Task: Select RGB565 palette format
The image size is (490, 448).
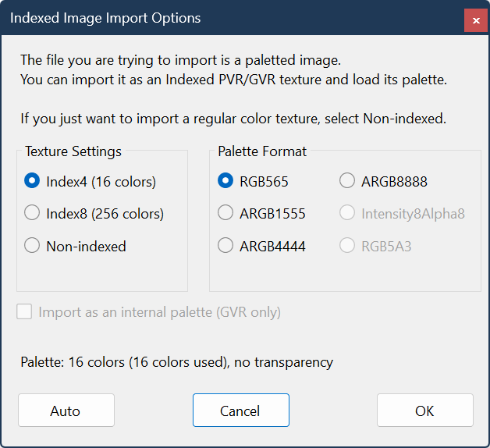Action: pos(225,181)
